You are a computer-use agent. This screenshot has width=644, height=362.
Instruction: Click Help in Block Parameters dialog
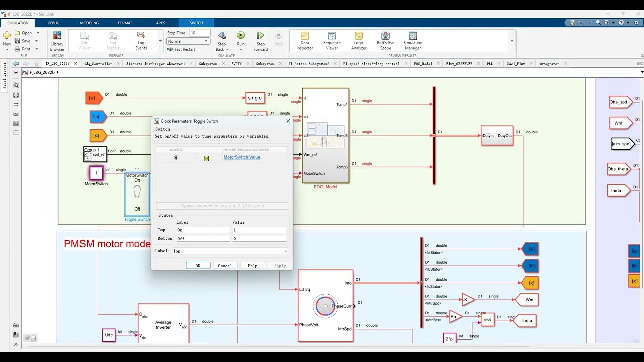[252, 266]
